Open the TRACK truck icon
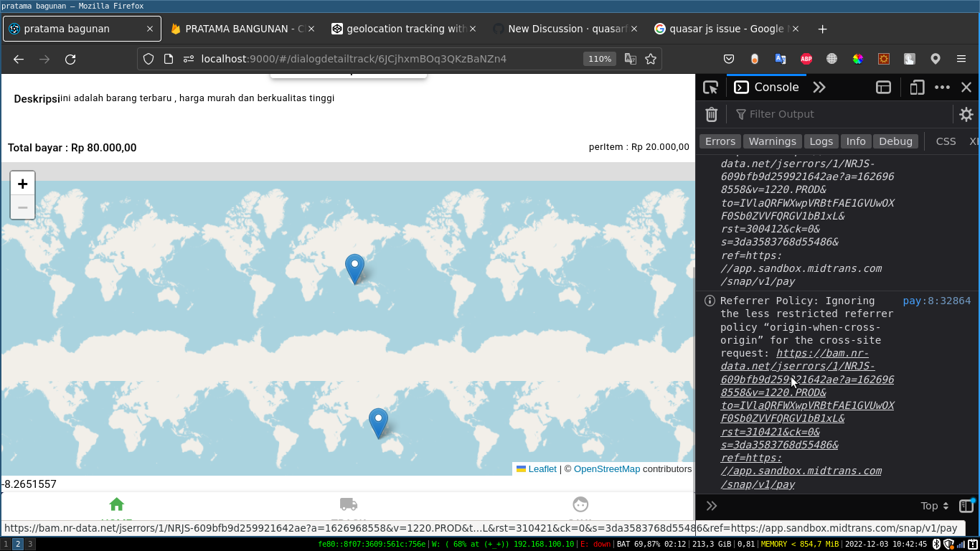 coord(348,504)
